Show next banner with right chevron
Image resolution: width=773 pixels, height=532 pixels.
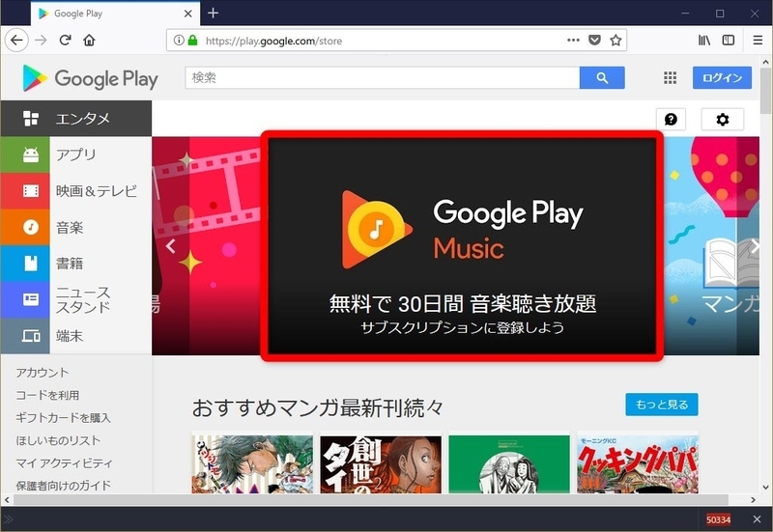click(x=756, y=246)
